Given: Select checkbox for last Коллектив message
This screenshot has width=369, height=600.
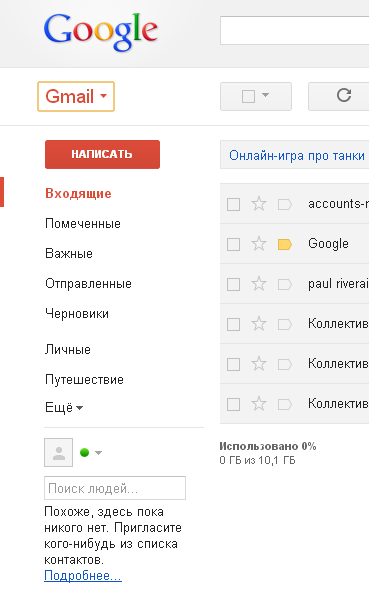Looking at the screenshot, I should tap(233, 404).
